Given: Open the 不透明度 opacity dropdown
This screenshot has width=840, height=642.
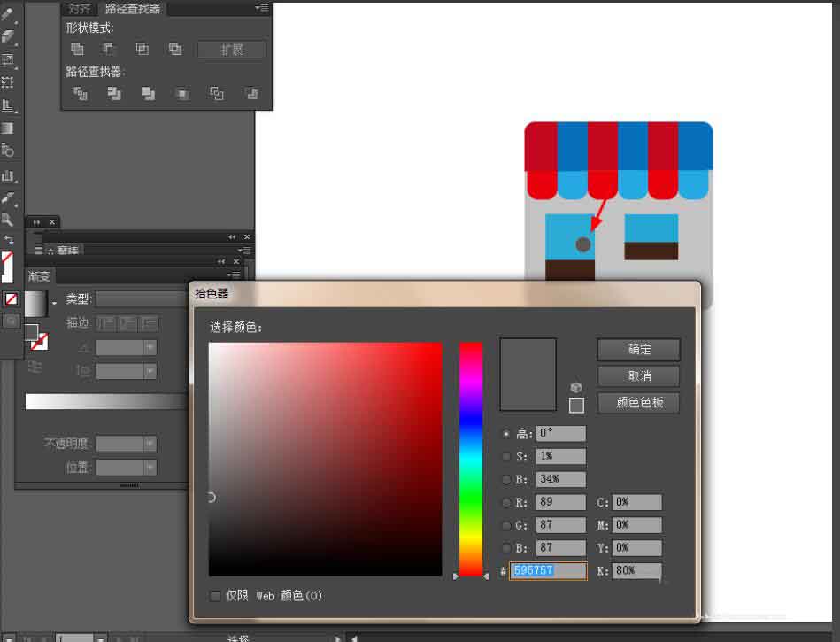Looking at the screenshot, I should click(150, 444).
